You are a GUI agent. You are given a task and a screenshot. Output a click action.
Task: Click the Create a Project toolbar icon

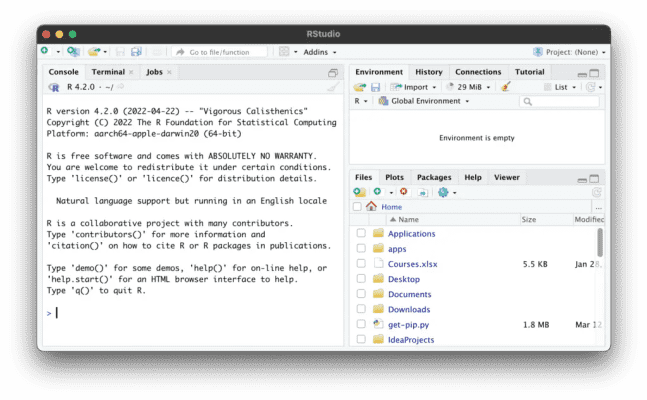tap(73, 51)
